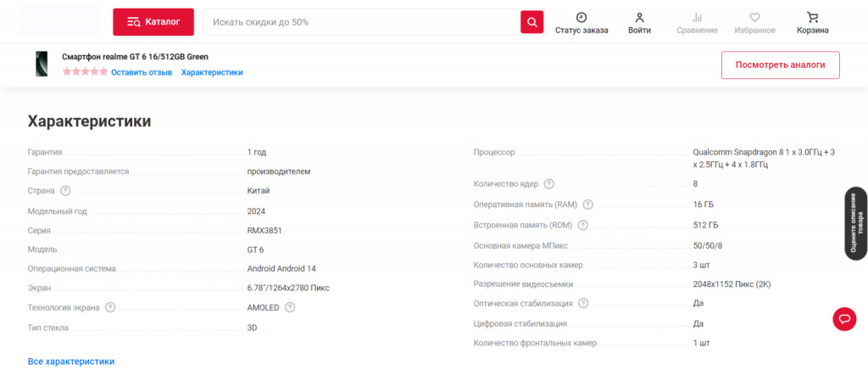868x376 pixels.
Task: Open Избранное heart icon
Action: [x=755, y=17]
